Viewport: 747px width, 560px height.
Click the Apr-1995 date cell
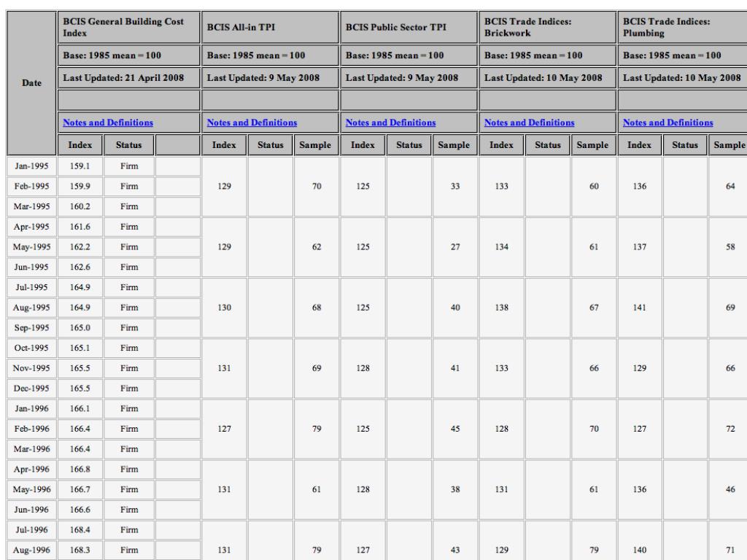[x=31, y=227]
